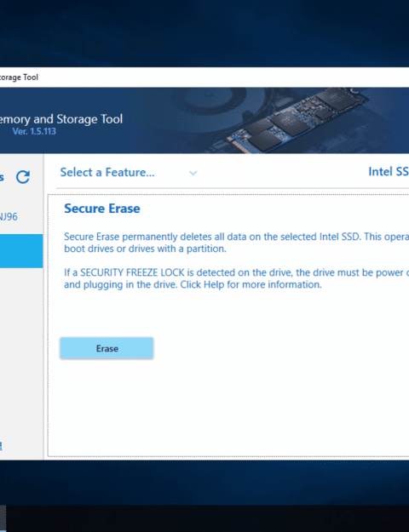Select the drive entry ending in NJ96
This screenshot has width=409, height=532.
click(9, 217)
